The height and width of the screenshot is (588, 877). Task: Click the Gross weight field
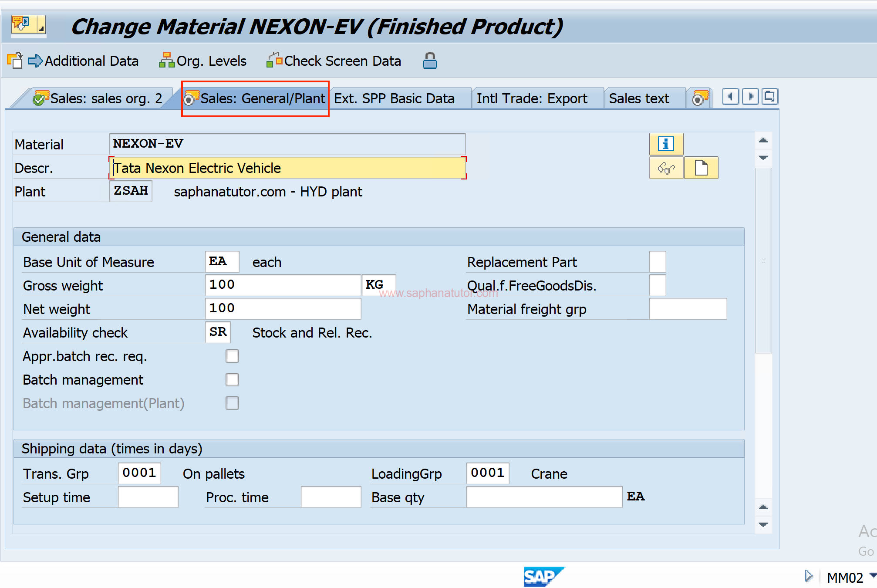[x=283, y=285]
